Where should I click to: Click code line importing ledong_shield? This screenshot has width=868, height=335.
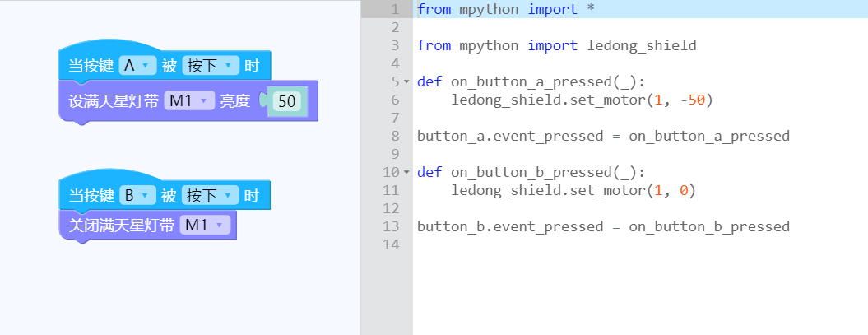click(x=556, y=45)
